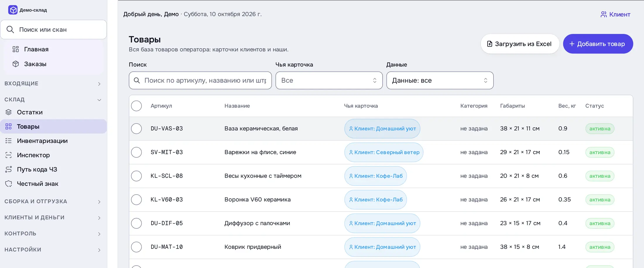The height and width of the screenshot is (268, 644).
Task: Click the Инвентаризации checklist icon
Action: click(8, 141)
